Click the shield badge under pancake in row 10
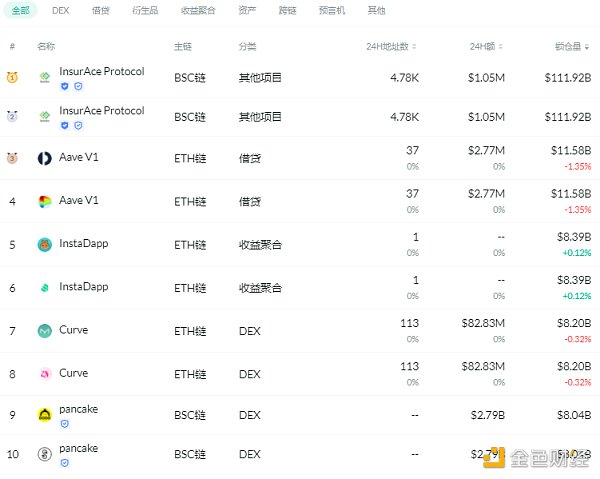 click(65, 463)
